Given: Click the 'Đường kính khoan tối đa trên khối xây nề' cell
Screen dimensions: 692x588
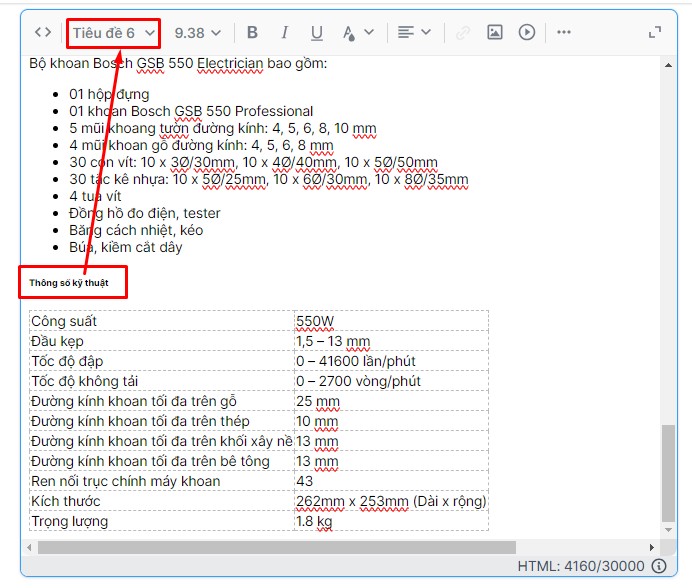Looking at the screenshot, I should 162,441.
